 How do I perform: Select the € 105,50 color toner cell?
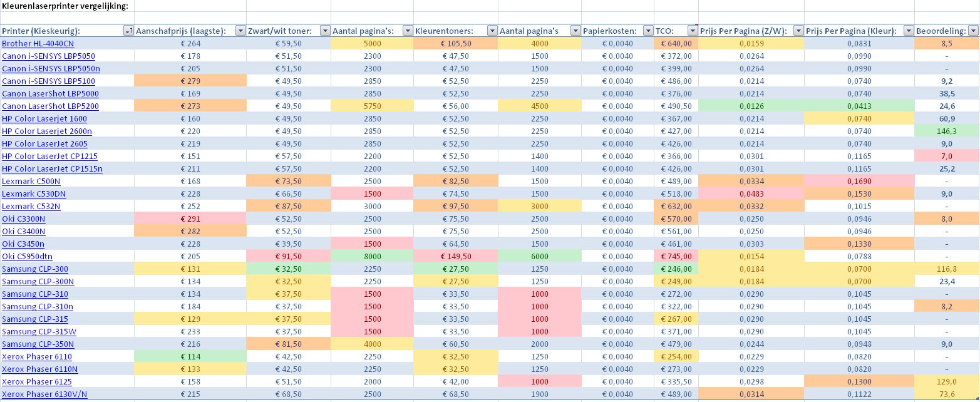[456, 44]
